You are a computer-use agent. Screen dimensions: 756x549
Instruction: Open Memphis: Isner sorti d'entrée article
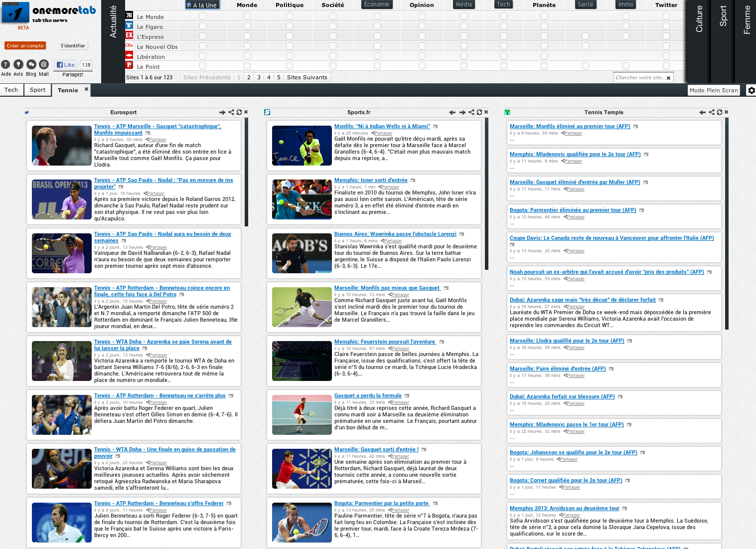[371, 180]
